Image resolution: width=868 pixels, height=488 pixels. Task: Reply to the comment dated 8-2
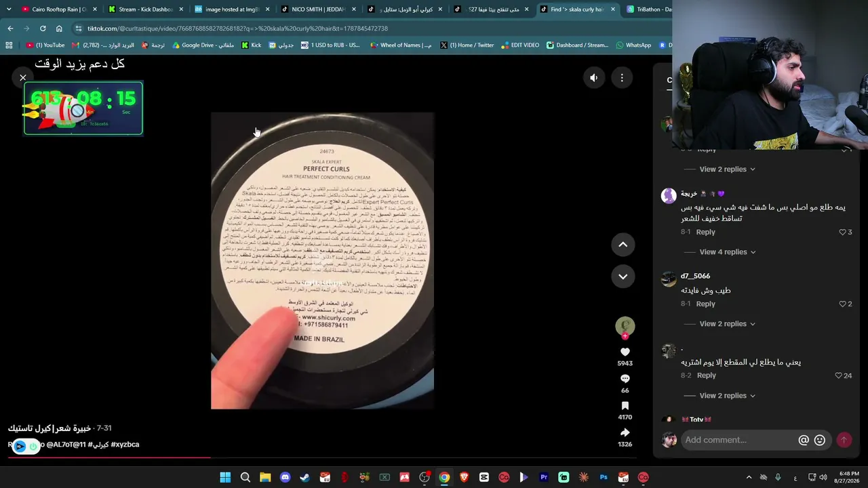(x=706, y=375)
